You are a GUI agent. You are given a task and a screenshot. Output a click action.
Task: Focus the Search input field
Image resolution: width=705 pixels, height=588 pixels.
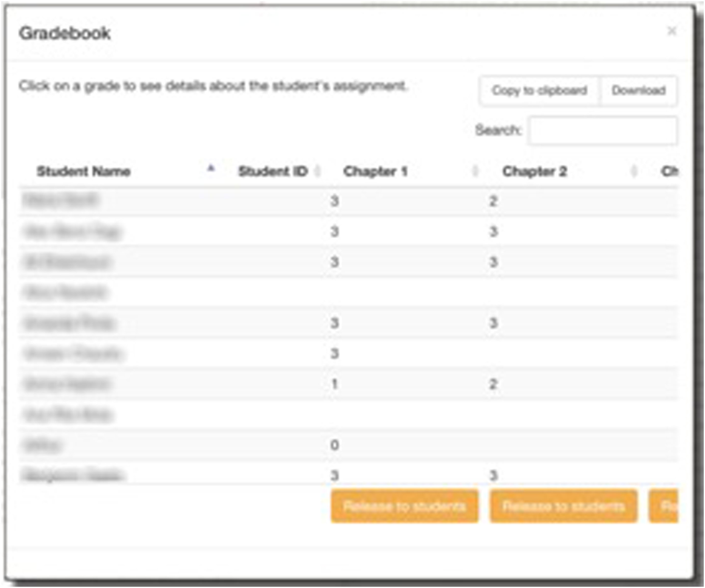[x=603, y=130]
